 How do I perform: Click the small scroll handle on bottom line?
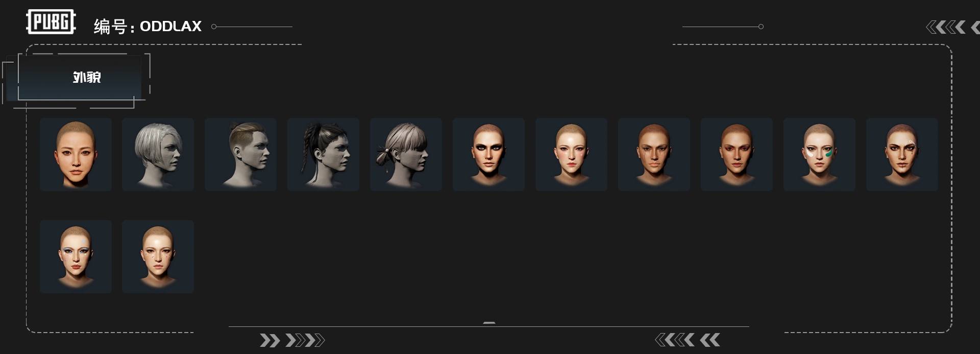tap(489, 323)
